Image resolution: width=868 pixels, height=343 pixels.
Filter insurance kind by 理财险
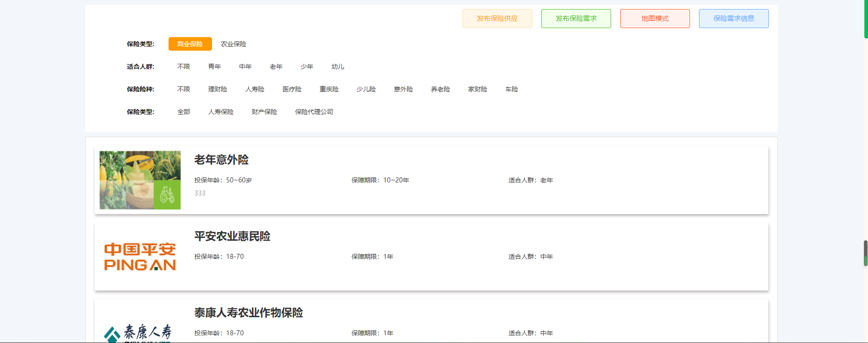click(217, 89)
